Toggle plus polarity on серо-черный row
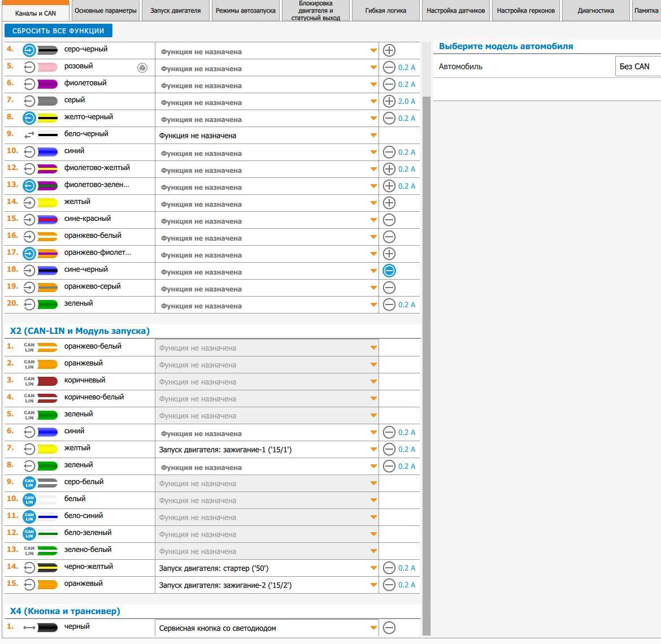 pos(389,51)
